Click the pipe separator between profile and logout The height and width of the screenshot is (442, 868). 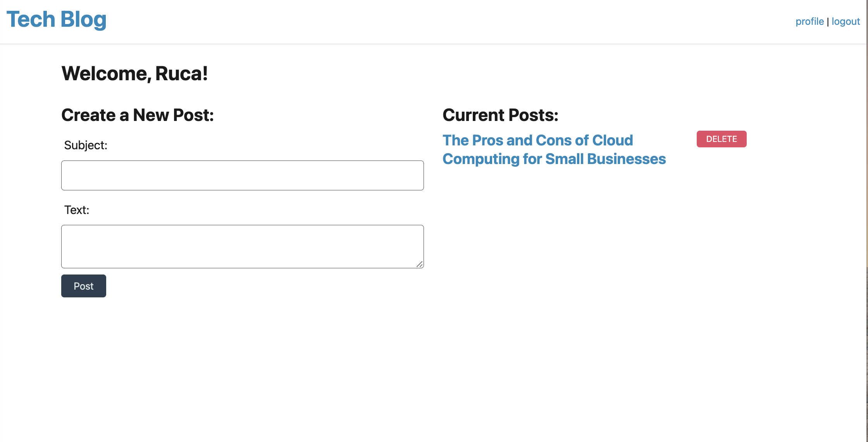point(828,21)
